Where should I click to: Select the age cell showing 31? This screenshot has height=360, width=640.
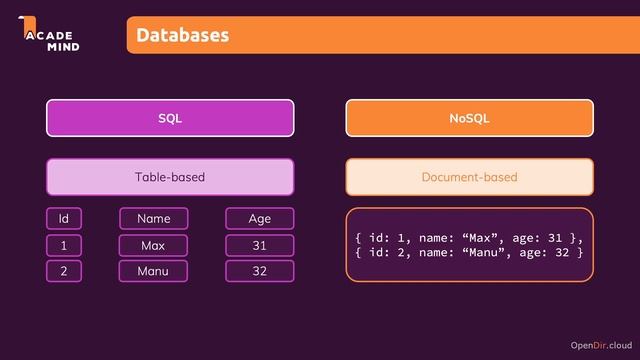(x=260, y=246)
